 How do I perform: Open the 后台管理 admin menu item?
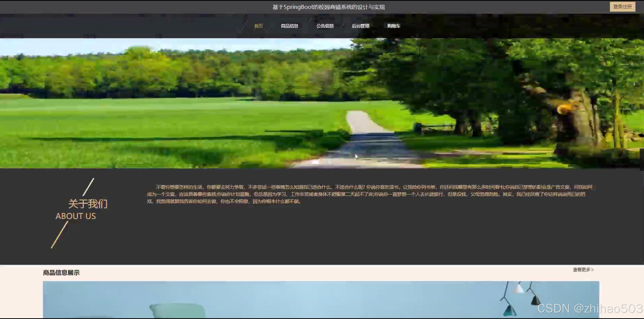point(360,26)
